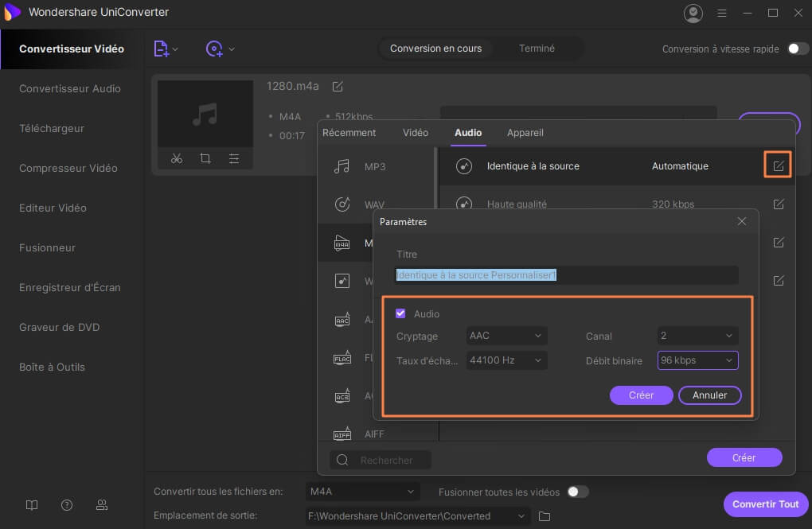Image resolution: width=812 pixels, height=529 pixels.
Task: Switch to the Appareil tab
Action: click(525, 133)
